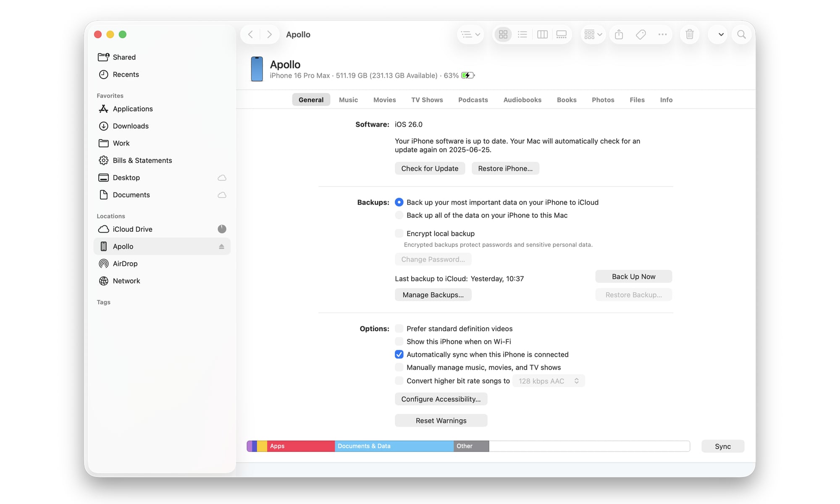840x504 pixels.
Task: Click Manage Backups...
Action: pyautogui.click(x=433, y=295)
